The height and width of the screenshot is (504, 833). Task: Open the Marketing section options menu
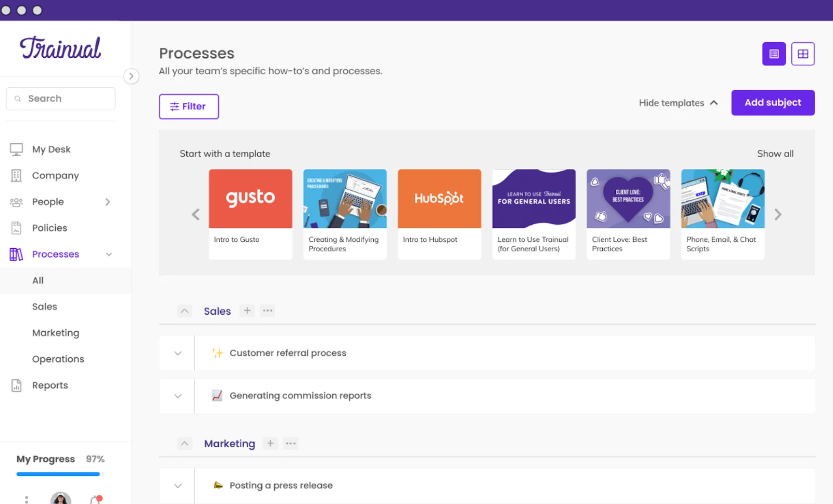tap(291, 443)
